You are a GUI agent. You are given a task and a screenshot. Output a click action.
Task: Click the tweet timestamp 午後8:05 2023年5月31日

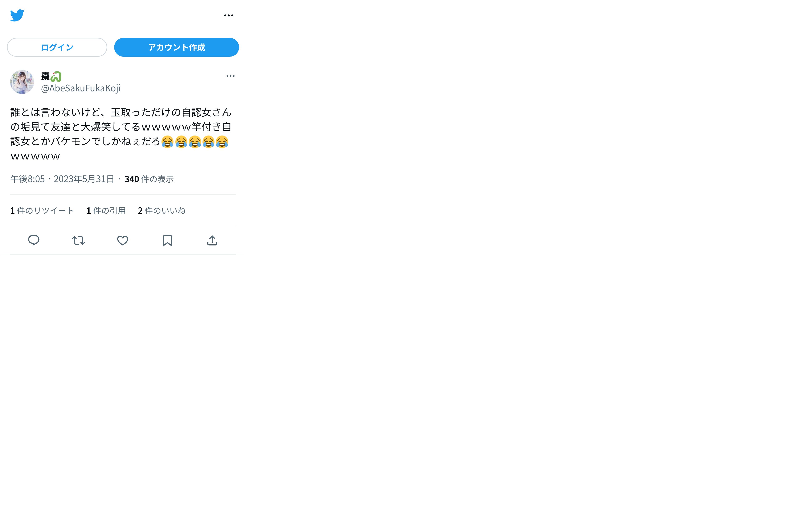point(62,179)
